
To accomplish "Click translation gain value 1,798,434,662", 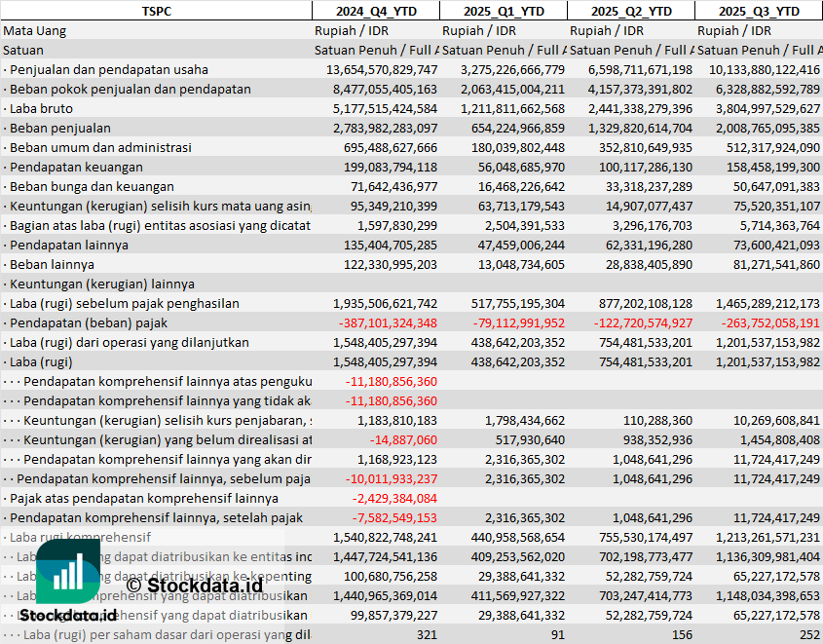I will 524,420.
